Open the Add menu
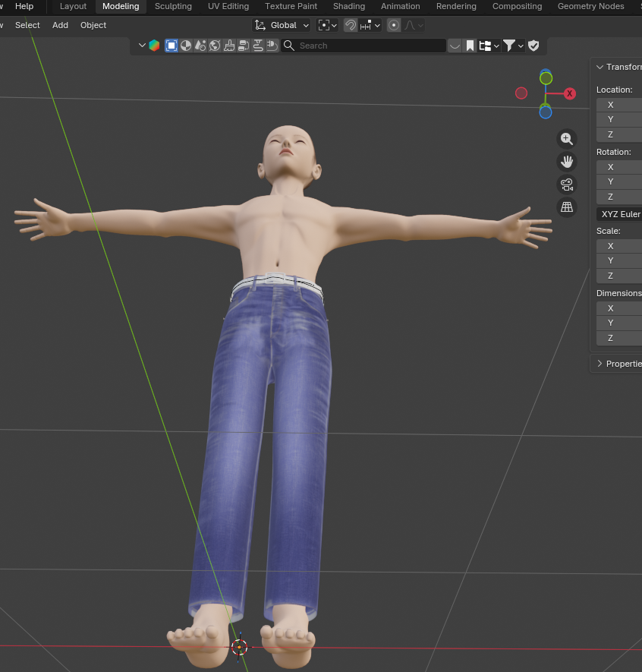Viewport: 642px width, 672px height. pos(60,25)
